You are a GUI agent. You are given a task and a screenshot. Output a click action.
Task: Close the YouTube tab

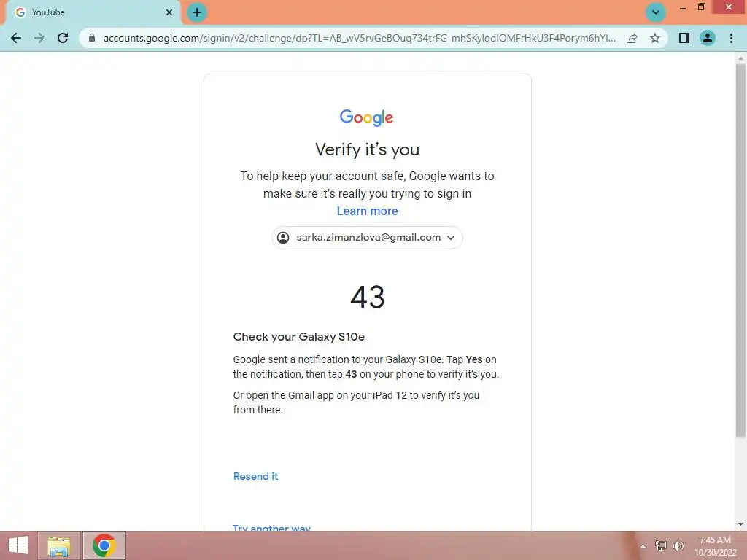[169, 12]
